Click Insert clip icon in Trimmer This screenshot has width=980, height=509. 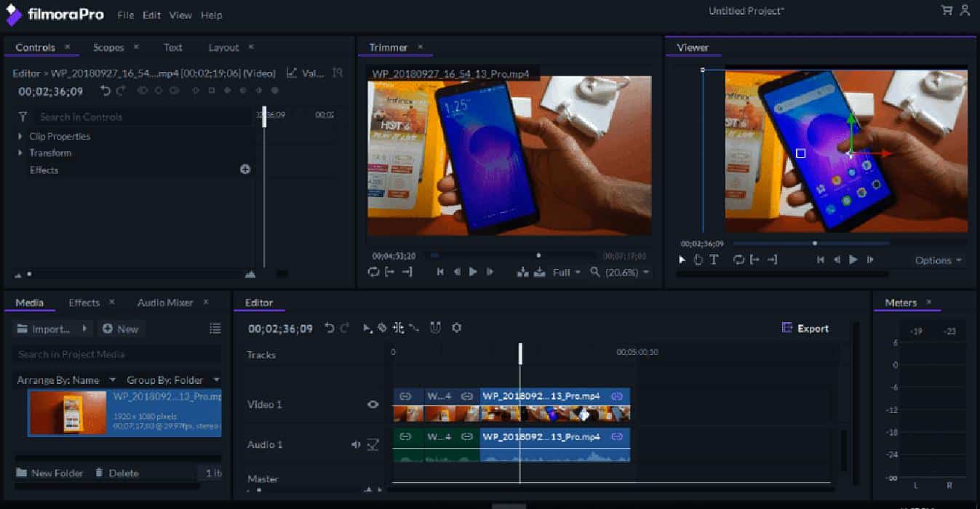tap(522, 272)
